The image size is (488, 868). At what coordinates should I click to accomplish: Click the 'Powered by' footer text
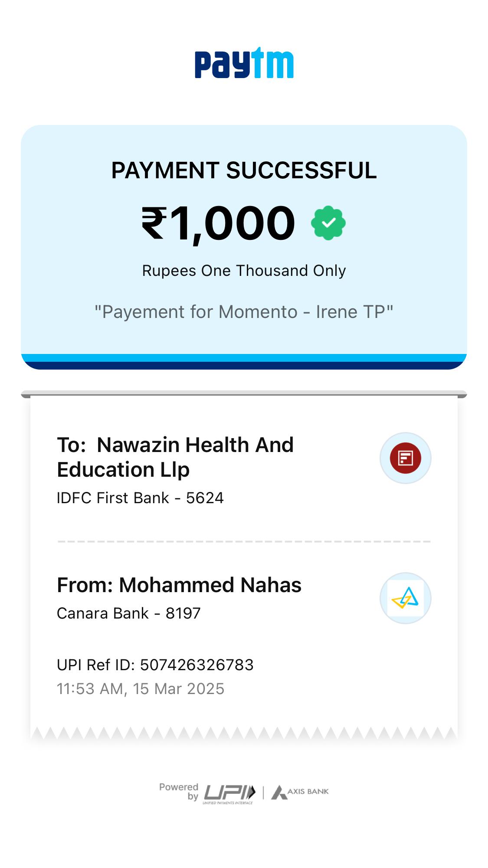179,791
